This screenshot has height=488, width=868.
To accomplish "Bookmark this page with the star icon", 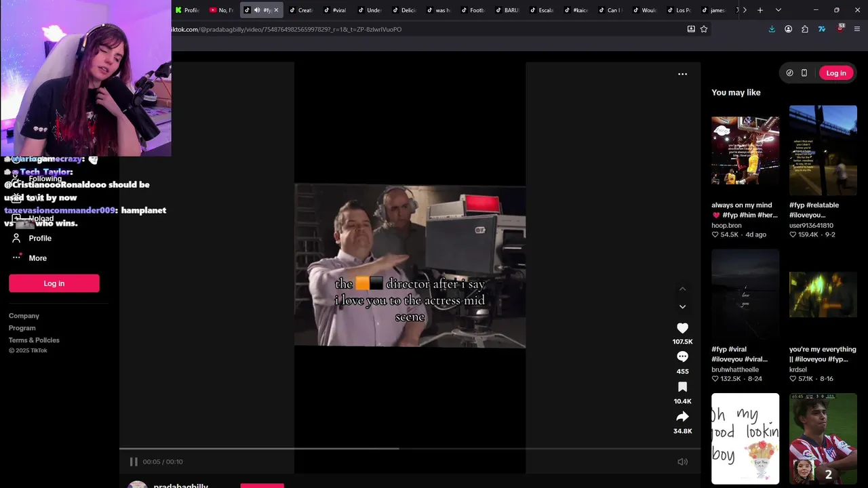I will [x=704, y=29].
